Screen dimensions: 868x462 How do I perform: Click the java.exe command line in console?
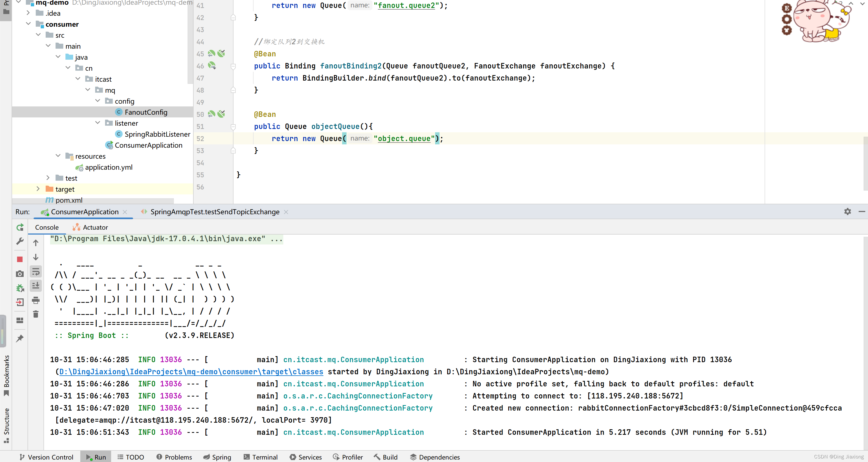[166, 239]
